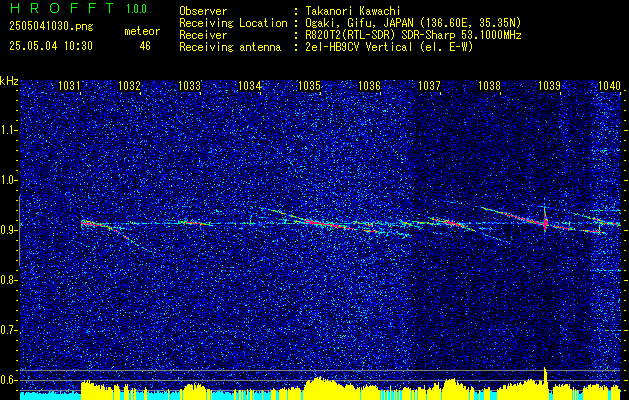Click the Receiving Location label
This screenshot has width=629, height=400.
pyautogui.click(x=233, y=23)
